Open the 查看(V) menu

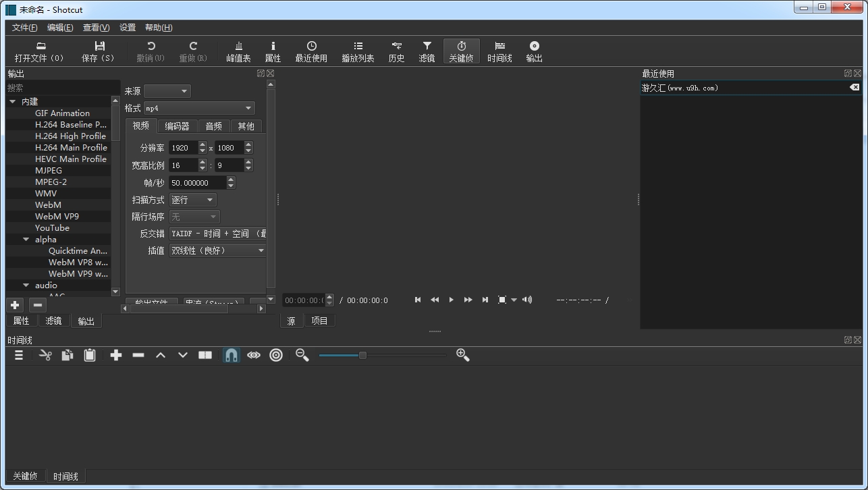pos(96,28)
